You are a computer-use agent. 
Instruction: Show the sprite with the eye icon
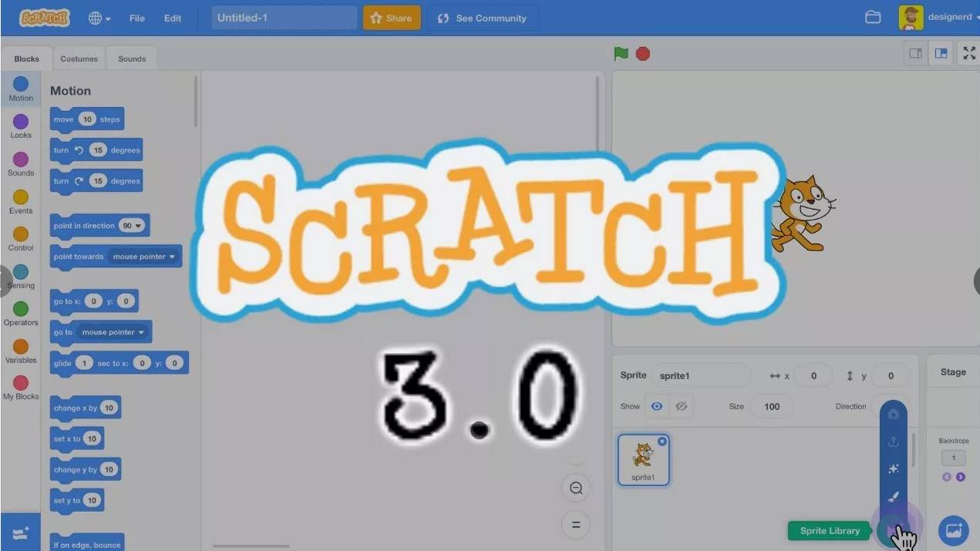657,406
